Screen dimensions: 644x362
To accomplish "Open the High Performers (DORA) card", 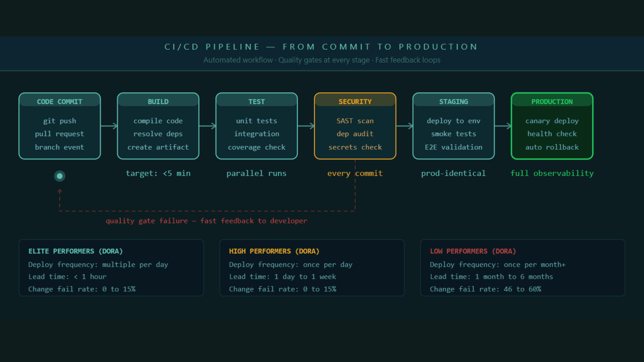I will pos(312,268).
